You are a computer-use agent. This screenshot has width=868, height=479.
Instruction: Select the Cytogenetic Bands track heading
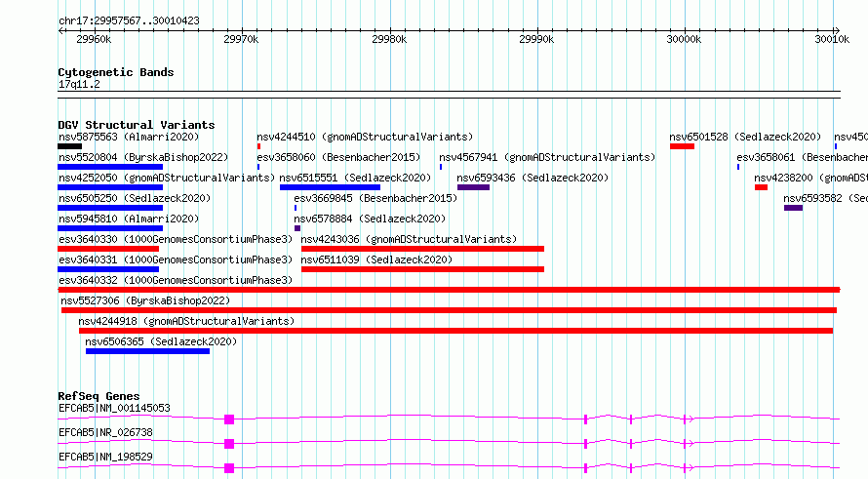(116, 72)
